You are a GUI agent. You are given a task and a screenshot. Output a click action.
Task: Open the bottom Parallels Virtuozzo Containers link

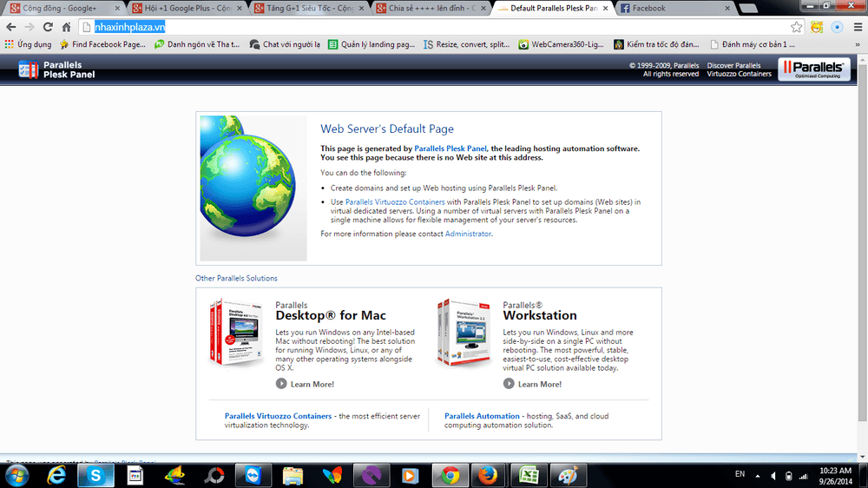pos(278,416)
